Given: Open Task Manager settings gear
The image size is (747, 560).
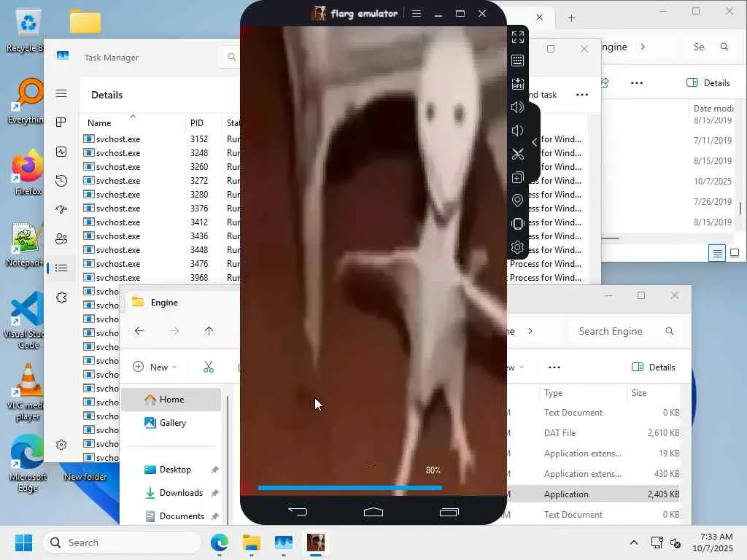Looking at the screenshot, I should coord(61,445).
